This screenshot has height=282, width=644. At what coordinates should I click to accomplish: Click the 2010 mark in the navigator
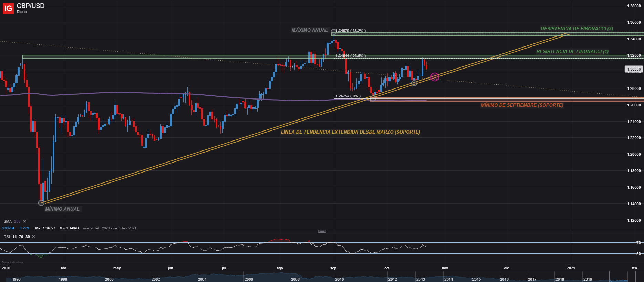click(340, 279)
